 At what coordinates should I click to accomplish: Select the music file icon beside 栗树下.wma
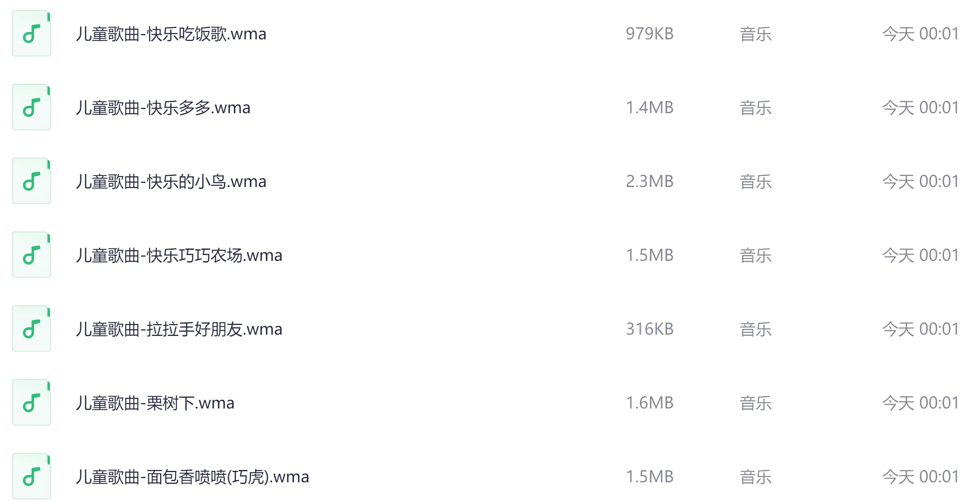tap(32, 403)
